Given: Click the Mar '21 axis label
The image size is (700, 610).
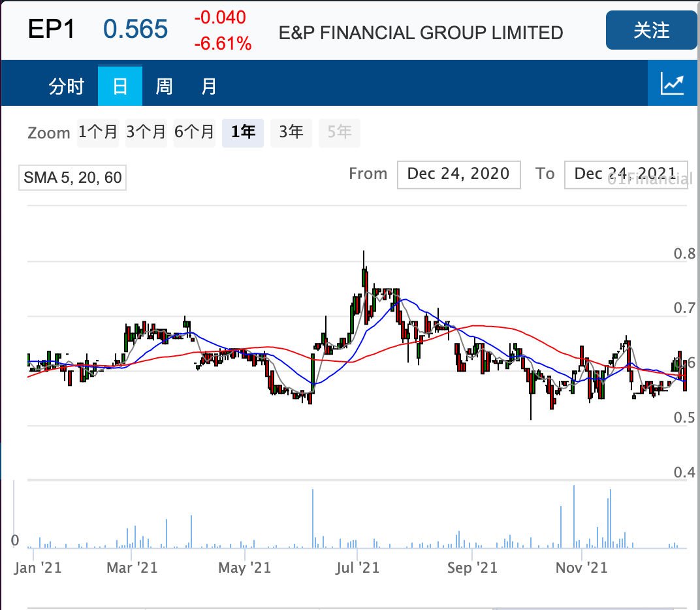Looking at the screenshot, I should [132, 568].
